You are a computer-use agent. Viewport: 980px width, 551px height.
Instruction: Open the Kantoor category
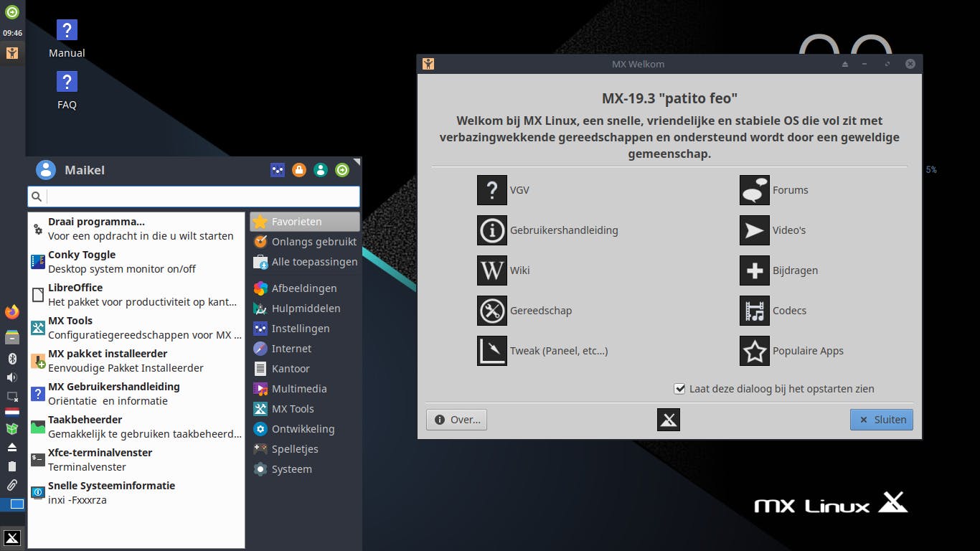pyautogui.click(x=305, y=369)
